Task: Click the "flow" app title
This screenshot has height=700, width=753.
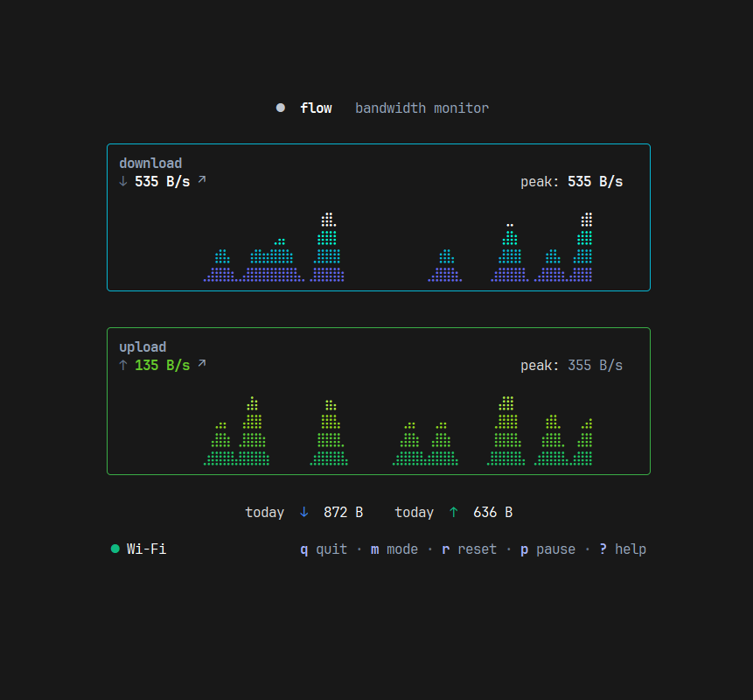Action: coord(316,108)
